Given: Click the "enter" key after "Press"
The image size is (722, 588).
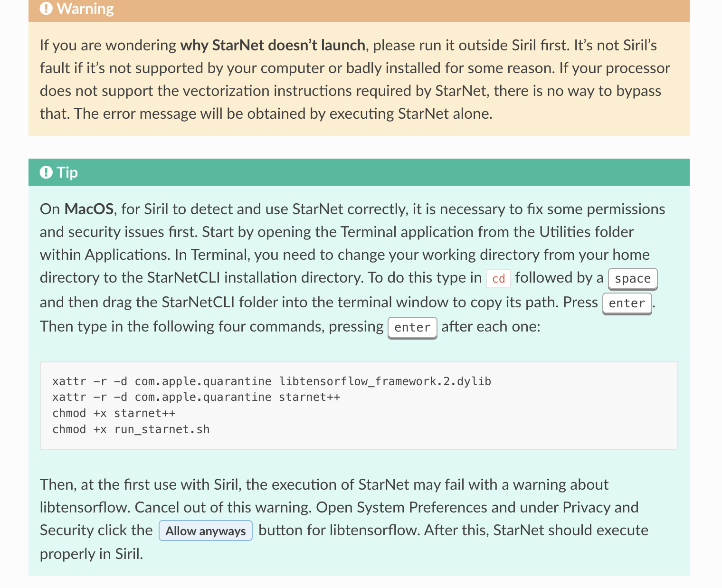Looking at the screenshot, I should point(627,303).
